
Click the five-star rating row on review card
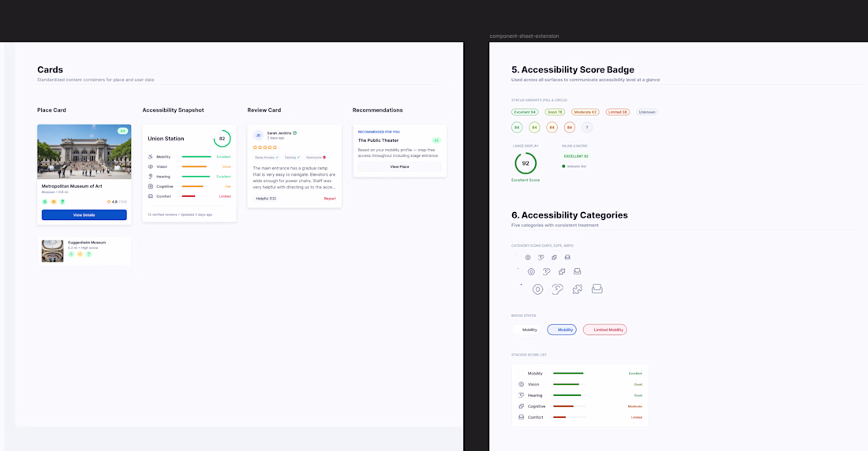pyautogui.click(x=265, y=147)
